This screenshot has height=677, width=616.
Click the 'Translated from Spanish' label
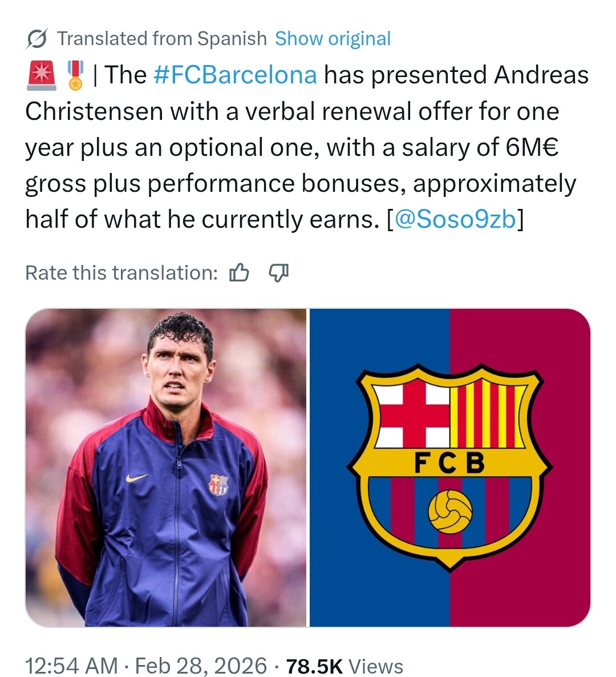pyautogui.click(x=162, y=39)
